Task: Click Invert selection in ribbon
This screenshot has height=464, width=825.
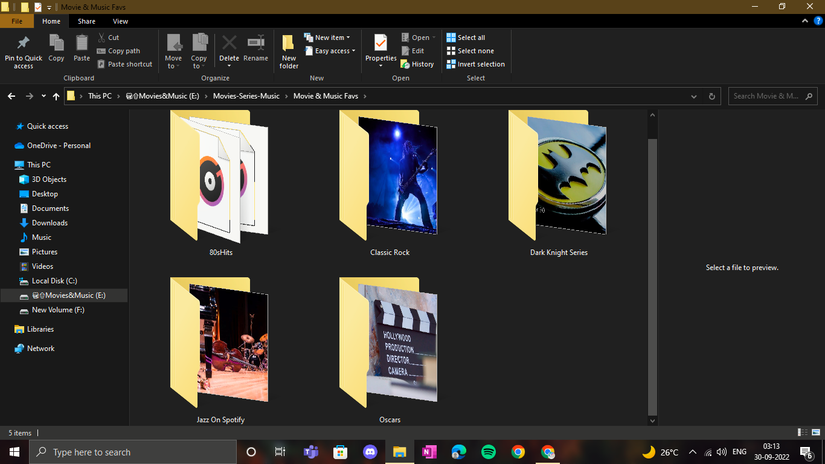Action: pyautogui.click(x=476, y=64)
